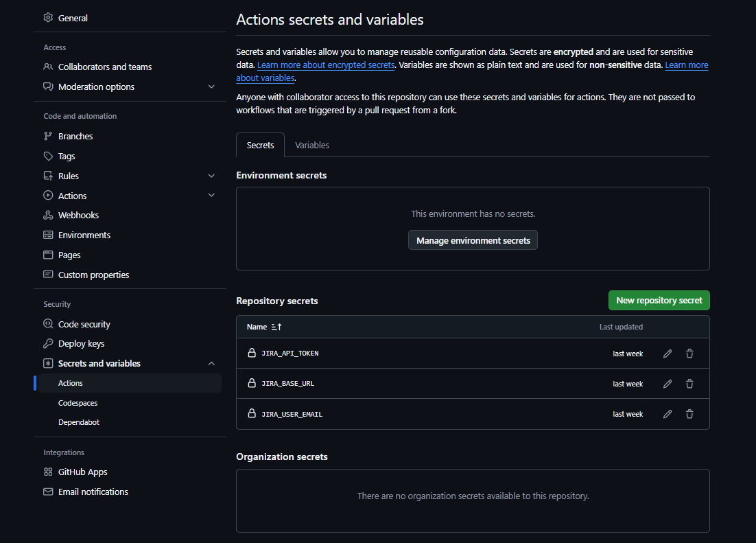Open Deploy keys settings page
Screen dimensions: 756x543
click(81, 344)
